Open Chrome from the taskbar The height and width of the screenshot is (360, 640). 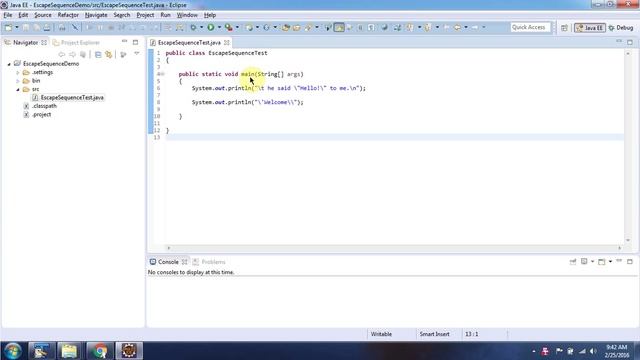99,351
